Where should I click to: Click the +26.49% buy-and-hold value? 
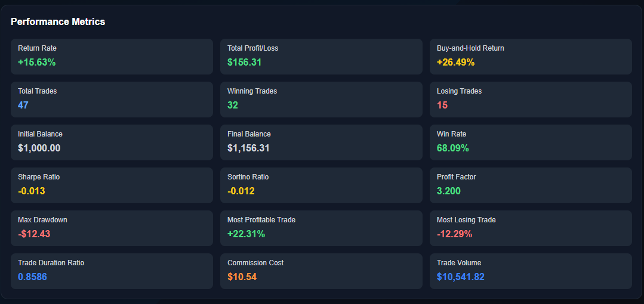coord(456,63)
